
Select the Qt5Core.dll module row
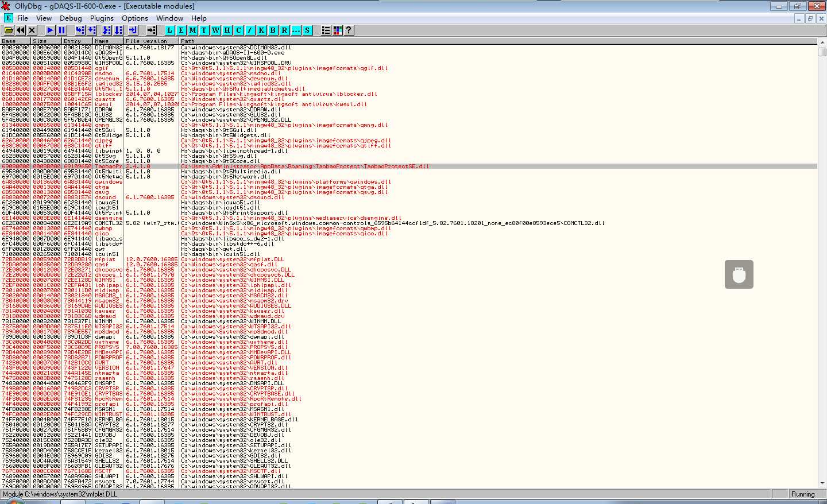(408, 161)
